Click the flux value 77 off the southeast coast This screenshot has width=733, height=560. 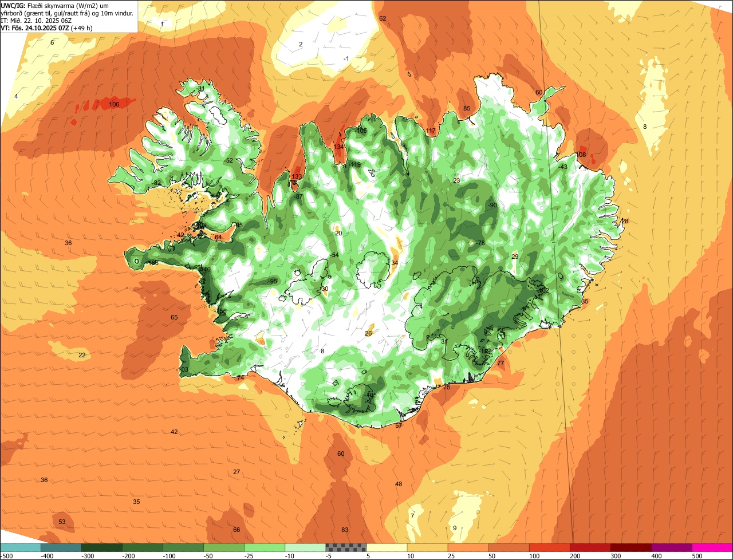point(501,363)
